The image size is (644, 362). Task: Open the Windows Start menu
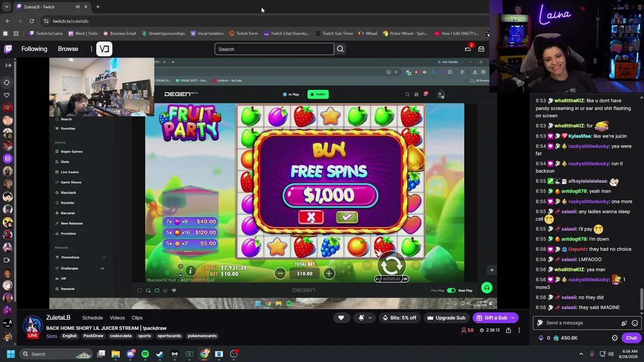point(11,354)
